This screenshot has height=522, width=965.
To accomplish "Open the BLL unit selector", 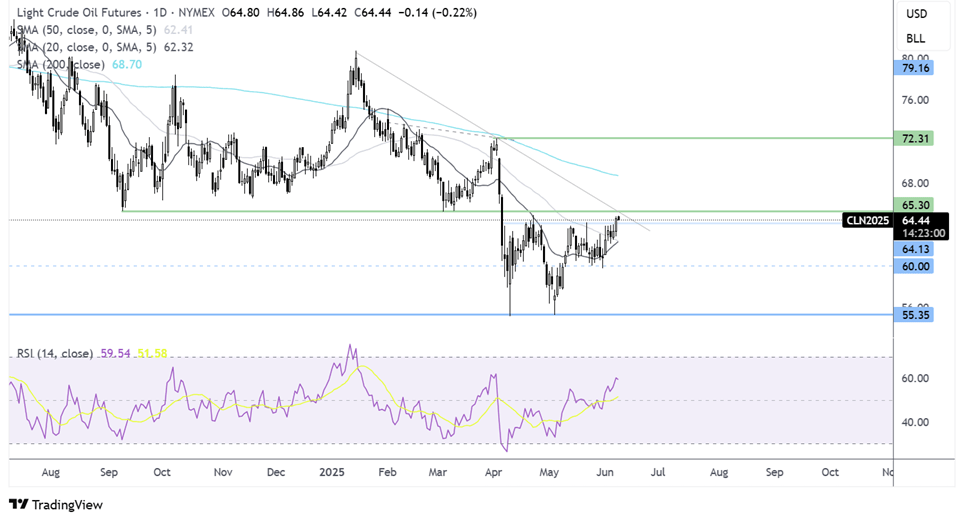I will (915, 38).
